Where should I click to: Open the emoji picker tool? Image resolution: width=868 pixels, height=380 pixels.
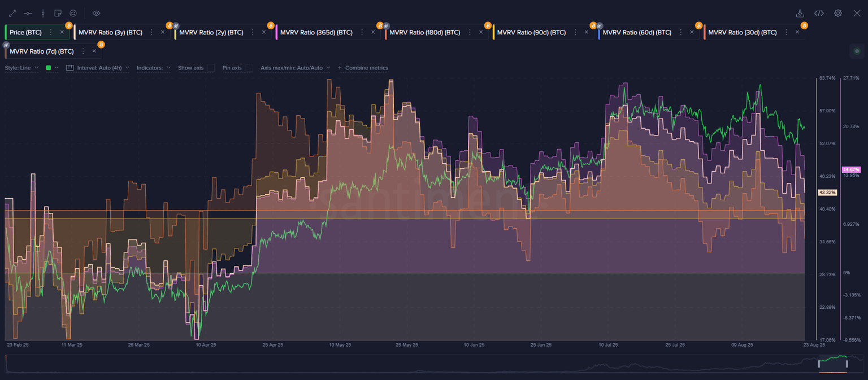[x=73, y=13]
